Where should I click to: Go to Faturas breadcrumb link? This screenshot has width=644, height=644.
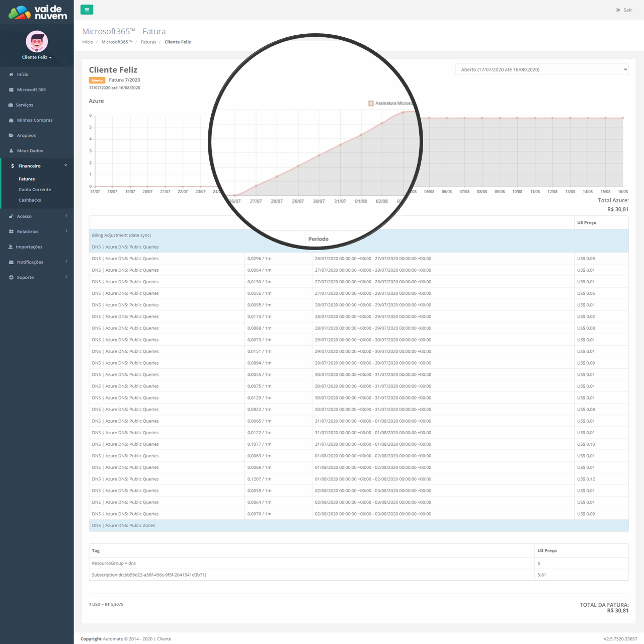coord(148,42)
